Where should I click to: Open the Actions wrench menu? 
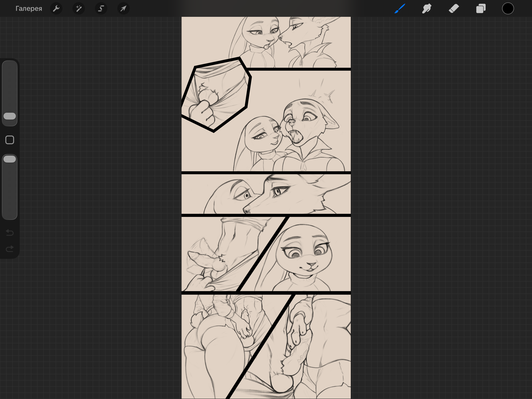(x=56, y=9)
